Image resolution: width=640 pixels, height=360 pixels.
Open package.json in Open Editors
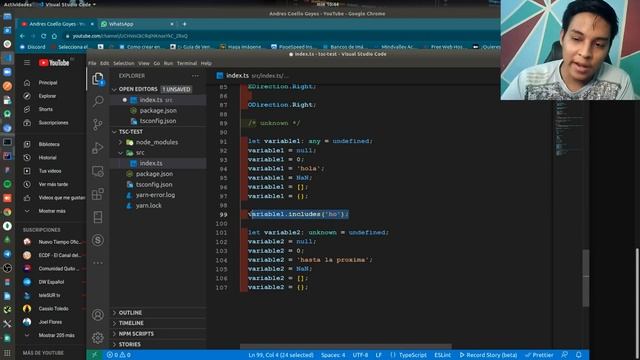pyautogui.click(x=158, y=111)
